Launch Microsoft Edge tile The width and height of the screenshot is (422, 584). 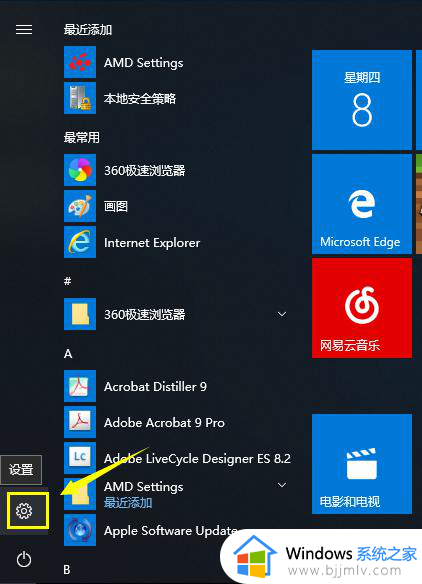[362, 204]
